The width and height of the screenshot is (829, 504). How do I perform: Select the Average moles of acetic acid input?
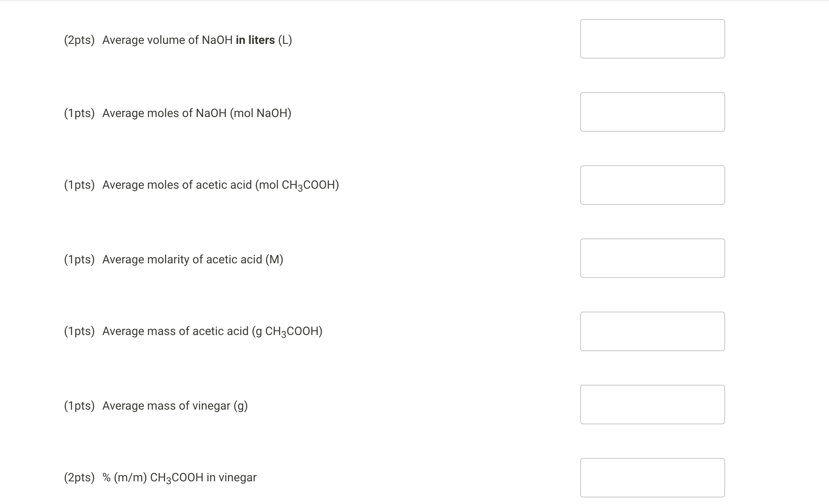click(652, 185)
